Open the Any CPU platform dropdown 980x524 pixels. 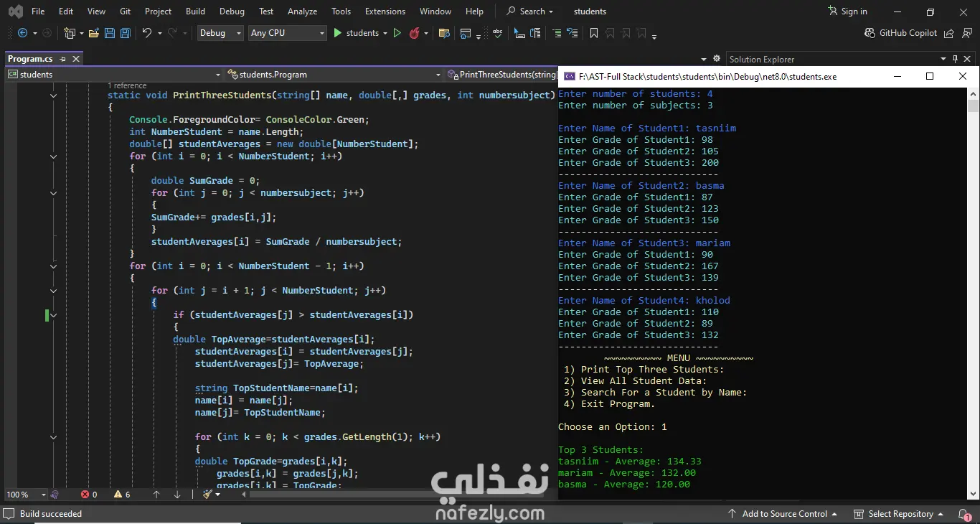[287, 33]
